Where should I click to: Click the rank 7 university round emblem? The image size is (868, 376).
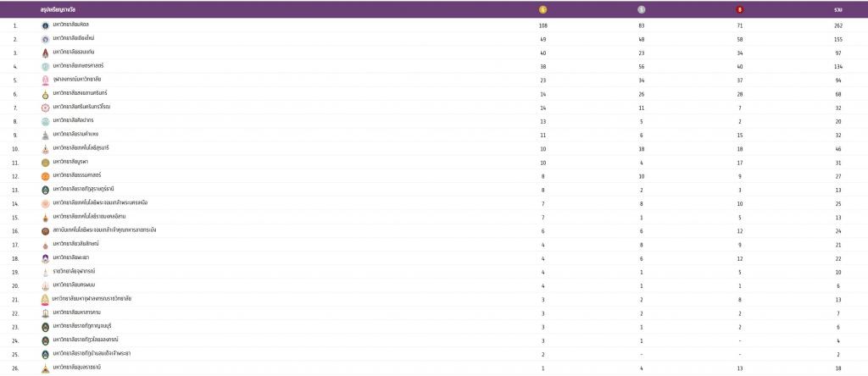click(46, 108)
